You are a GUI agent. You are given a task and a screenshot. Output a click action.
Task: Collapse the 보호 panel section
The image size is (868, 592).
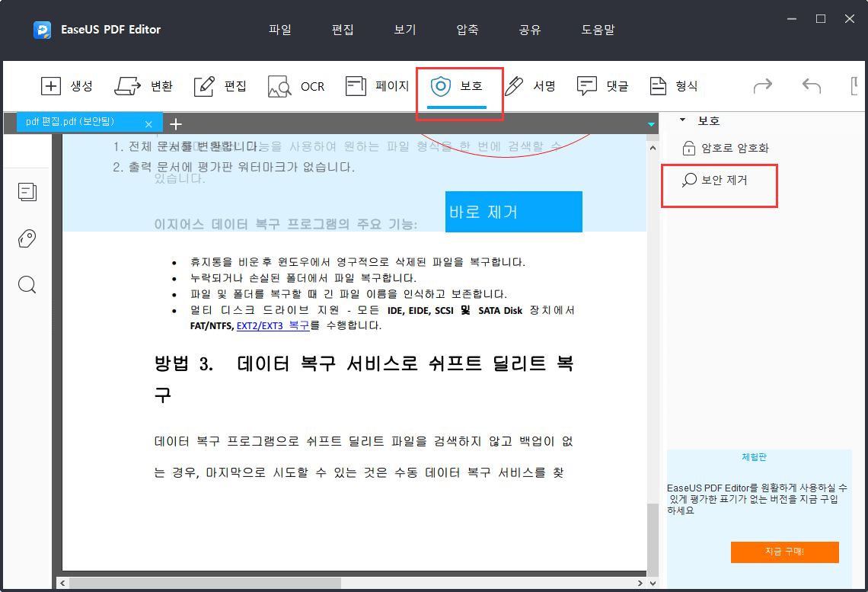[x=681, y=120]
